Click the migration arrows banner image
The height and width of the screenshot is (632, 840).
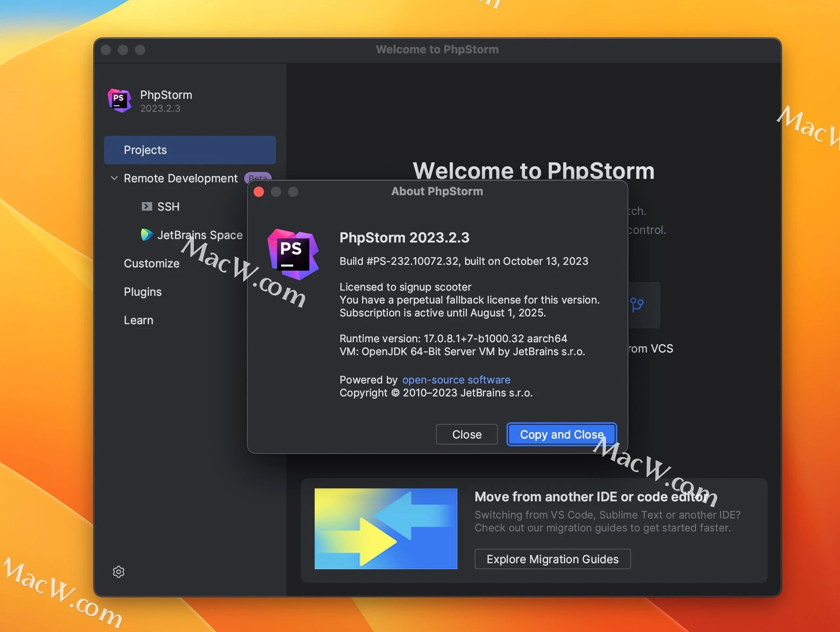pos(386,529)
